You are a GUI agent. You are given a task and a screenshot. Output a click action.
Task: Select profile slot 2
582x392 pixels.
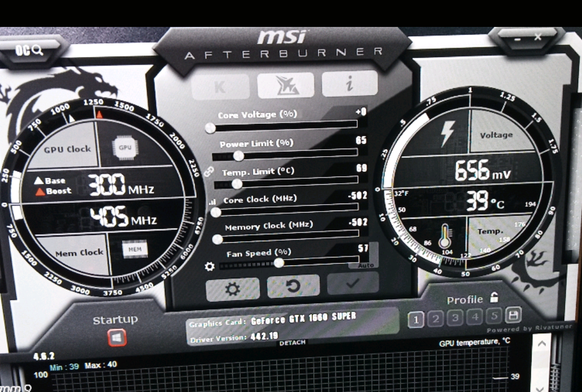pyautogui.click(x=435, y=319)
